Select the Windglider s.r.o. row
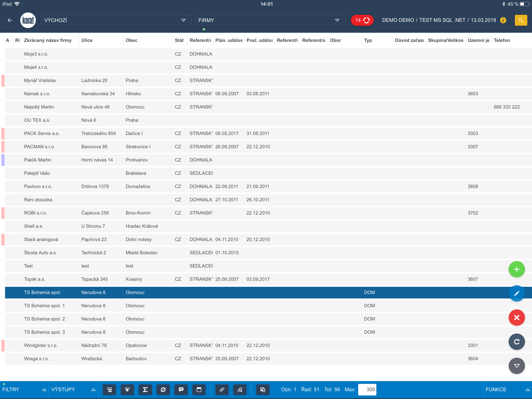The width and height of the screenshot is (532, 399). click(268, 345)
